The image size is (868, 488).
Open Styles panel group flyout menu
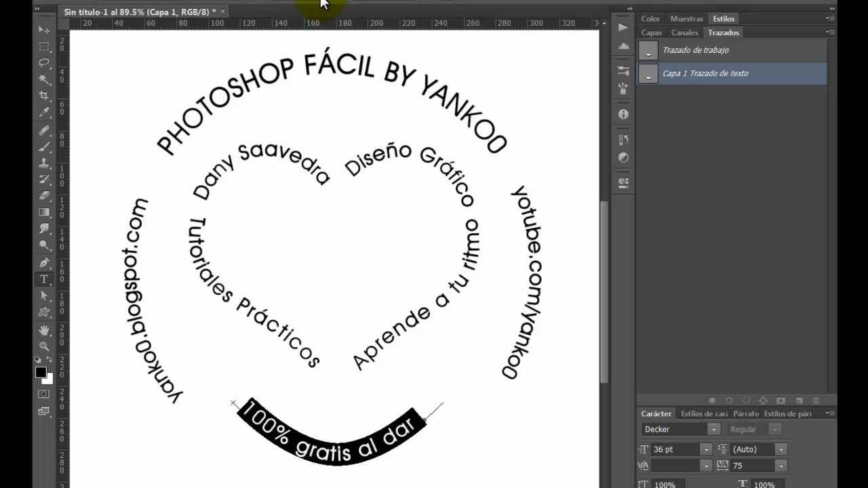click(830, 19)
